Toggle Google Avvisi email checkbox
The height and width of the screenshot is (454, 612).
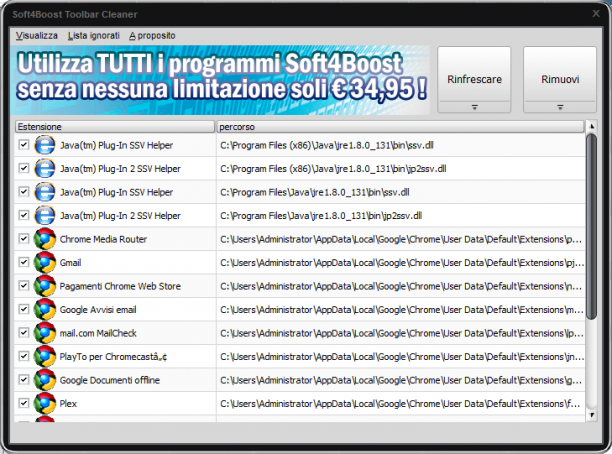pos(24,309)
